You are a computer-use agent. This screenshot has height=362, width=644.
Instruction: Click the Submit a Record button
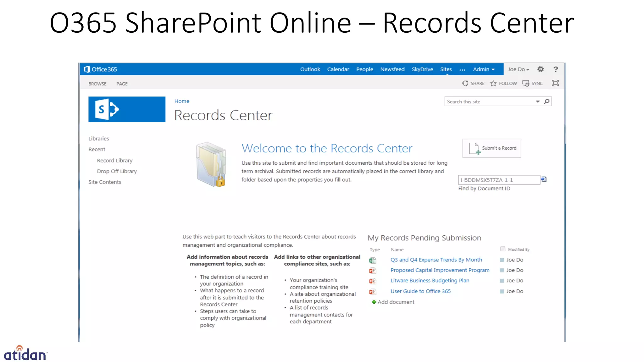click(x=491, y=148)
